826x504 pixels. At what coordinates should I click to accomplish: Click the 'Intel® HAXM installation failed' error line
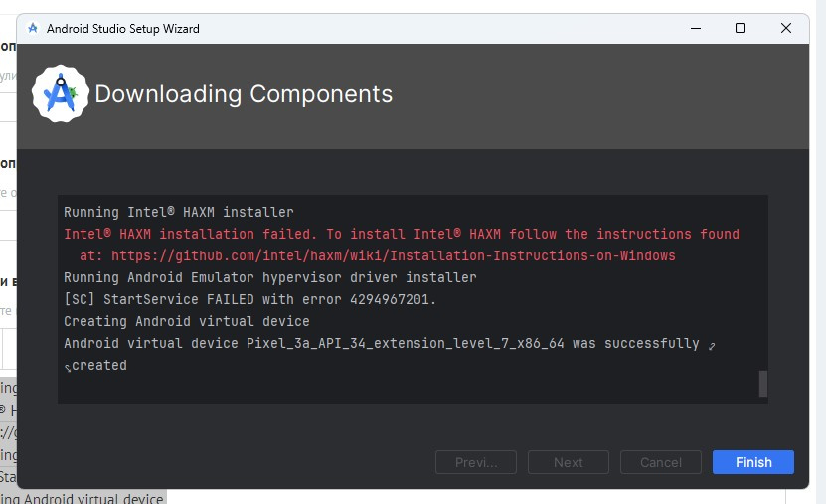coord(402,234)
